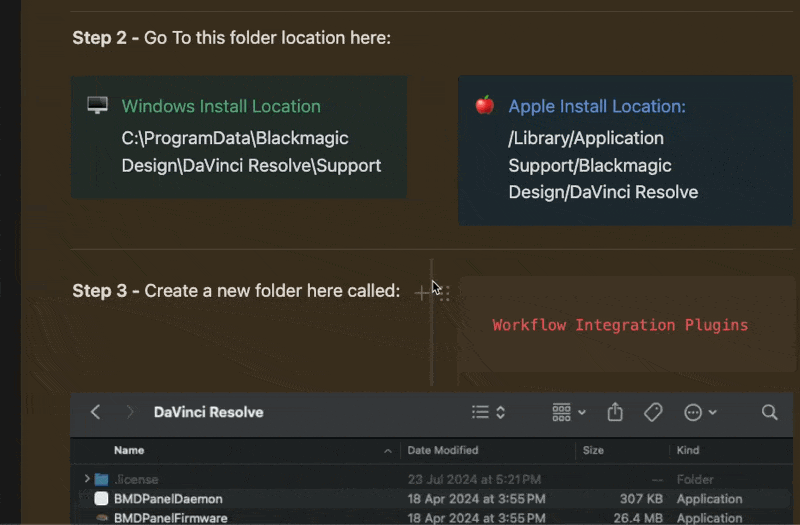Click the Step 2 heading text
This screenshot has width=800, height=525.
[x=232, y=38]
